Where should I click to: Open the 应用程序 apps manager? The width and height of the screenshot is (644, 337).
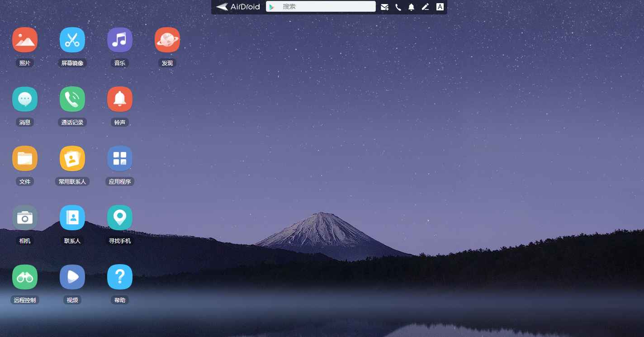click(x=120, y=158)
